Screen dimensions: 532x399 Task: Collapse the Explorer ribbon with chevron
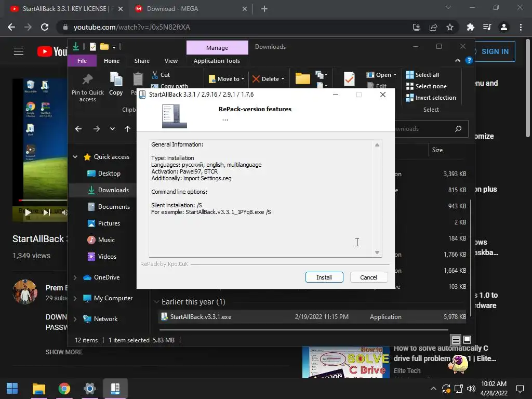pyautogui.click(x=457, y=60)
